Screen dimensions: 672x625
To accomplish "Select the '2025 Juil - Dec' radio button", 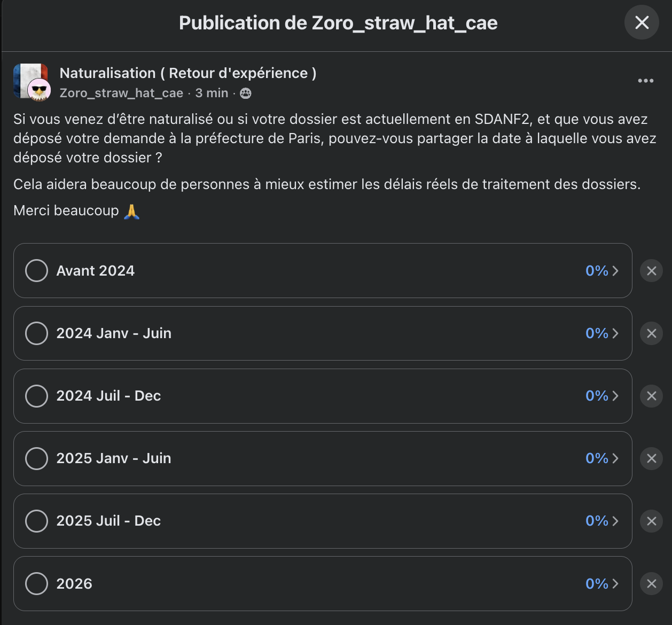I will tap(37, 521).
